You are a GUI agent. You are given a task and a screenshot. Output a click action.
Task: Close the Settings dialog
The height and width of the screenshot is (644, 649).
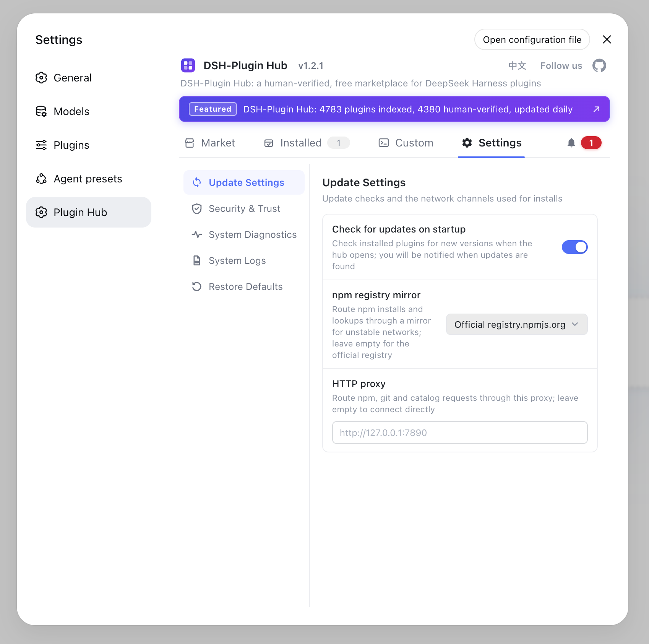point(607,39)
